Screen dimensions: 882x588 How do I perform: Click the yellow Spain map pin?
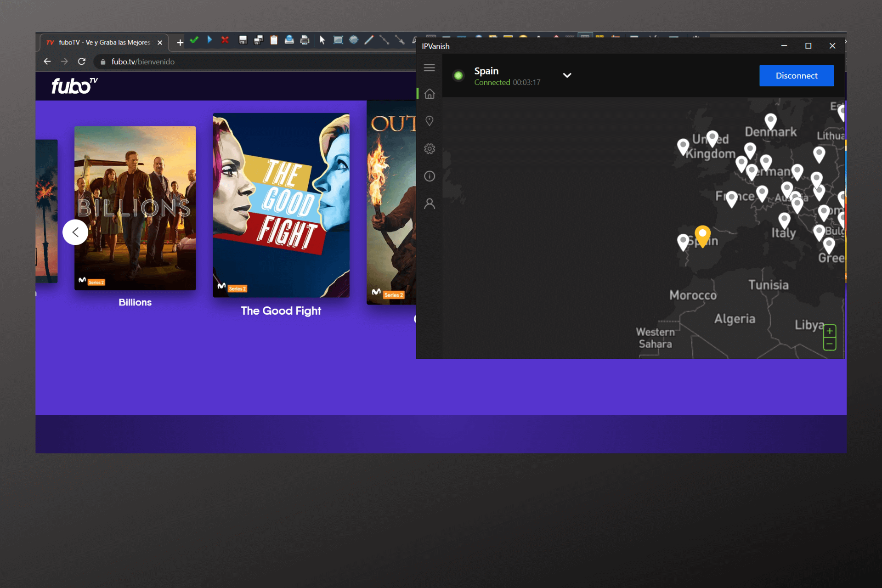coord(702,236)
